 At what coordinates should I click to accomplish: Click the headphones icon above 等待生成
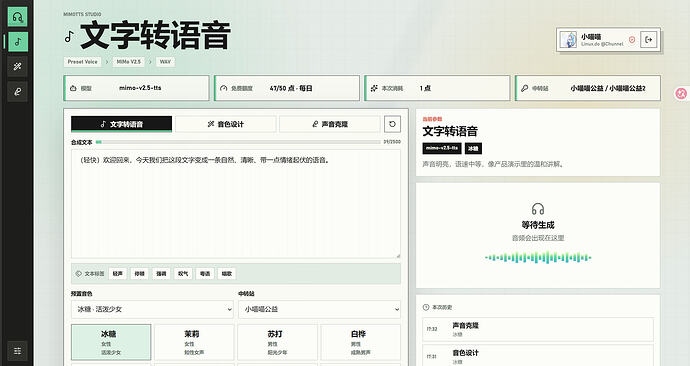coord(538,209)
